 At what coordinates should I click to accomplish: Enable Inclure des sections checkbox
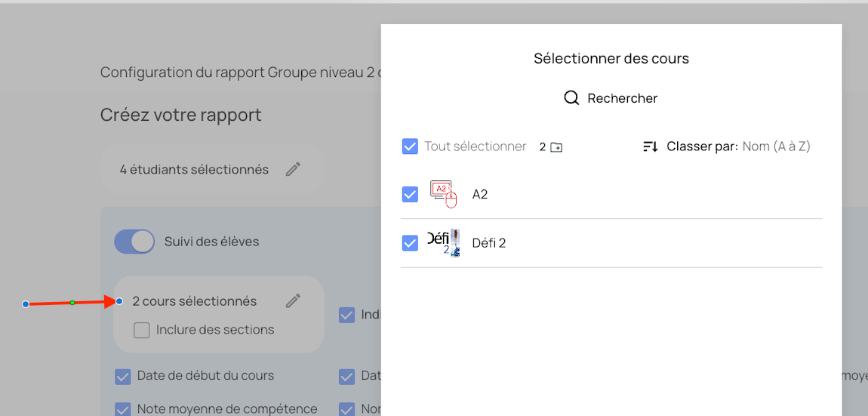(141, 330)
